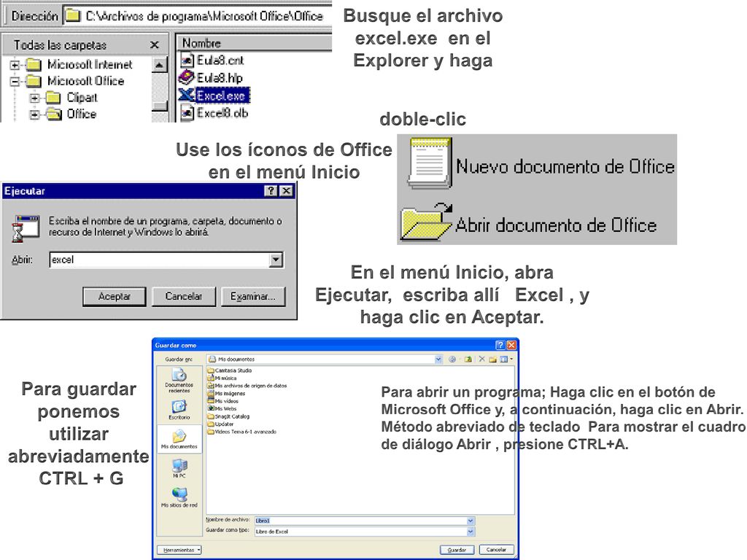The image size is (747, 560).
Task: Expand the Clipart tree node
Action: pyautogui.click(x=34, y=98)
